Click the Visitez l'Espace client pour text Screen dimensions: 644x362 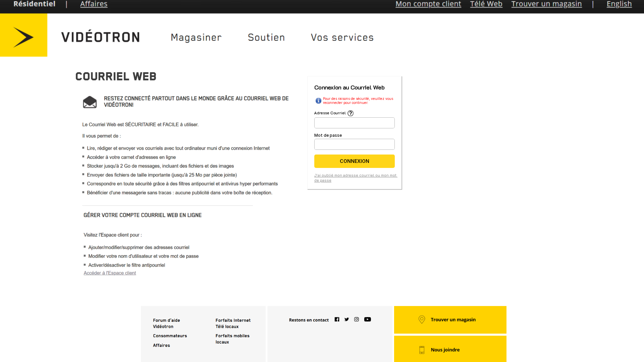(x=113, y=235)
